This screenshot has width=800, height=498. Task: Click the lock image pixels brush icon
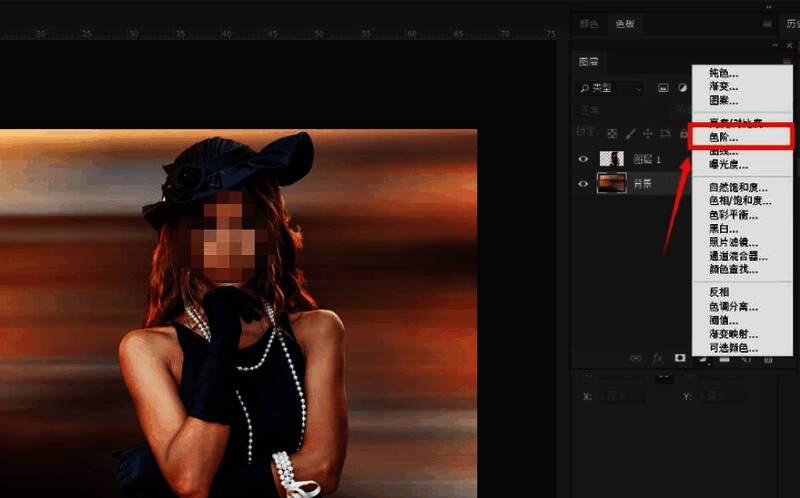click(629, 133)
